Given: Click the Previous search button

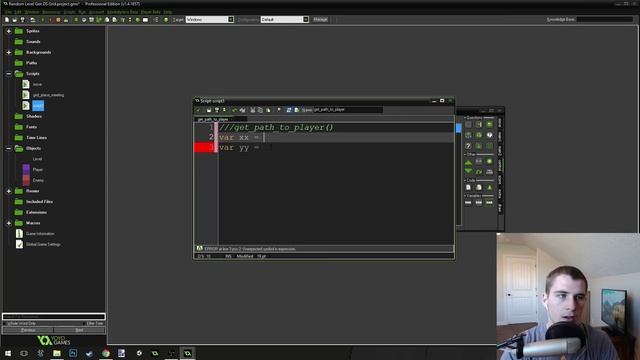Looking at the screenshot, I should 28,330.
